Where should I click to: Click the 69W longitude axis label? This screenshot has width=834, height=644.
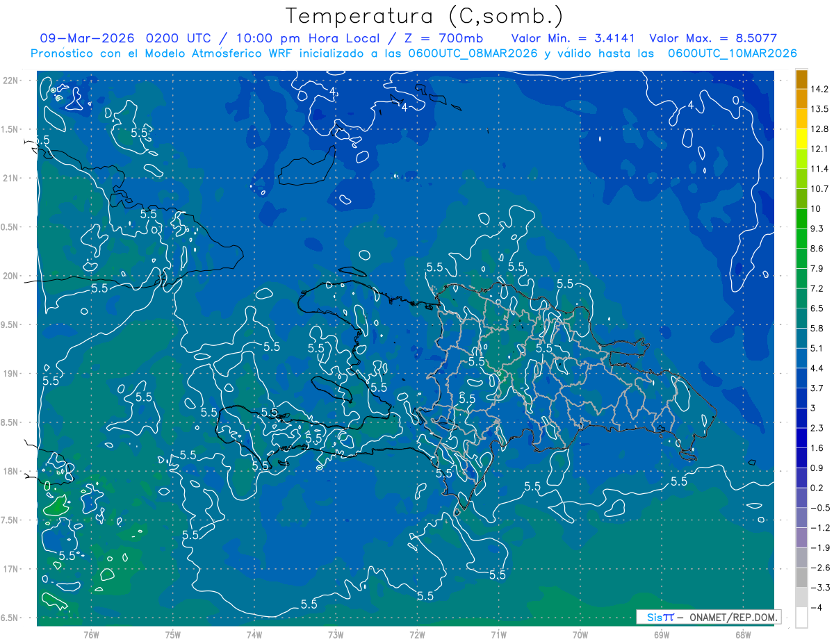(662, 634)
